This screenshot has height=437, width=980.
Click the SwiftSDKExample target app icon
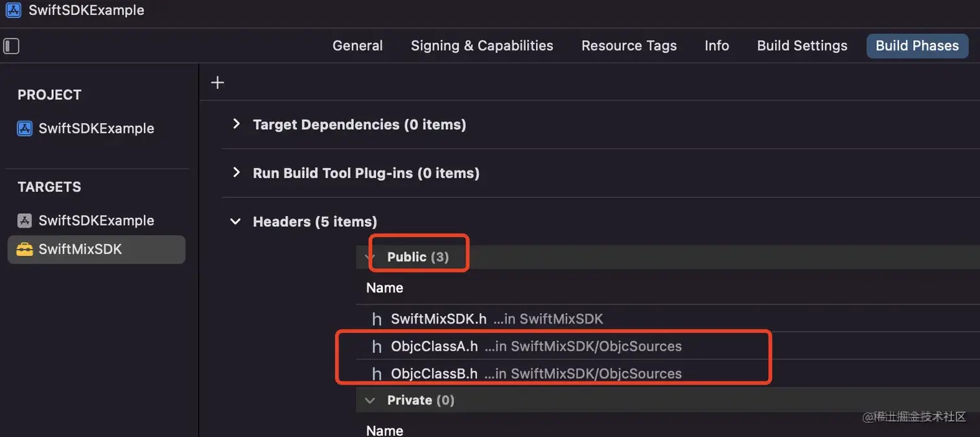(x=25, y=220)
